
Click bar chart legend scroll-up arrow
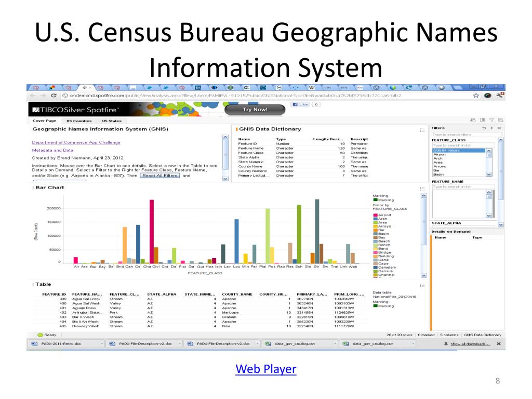tap(423, 196)
